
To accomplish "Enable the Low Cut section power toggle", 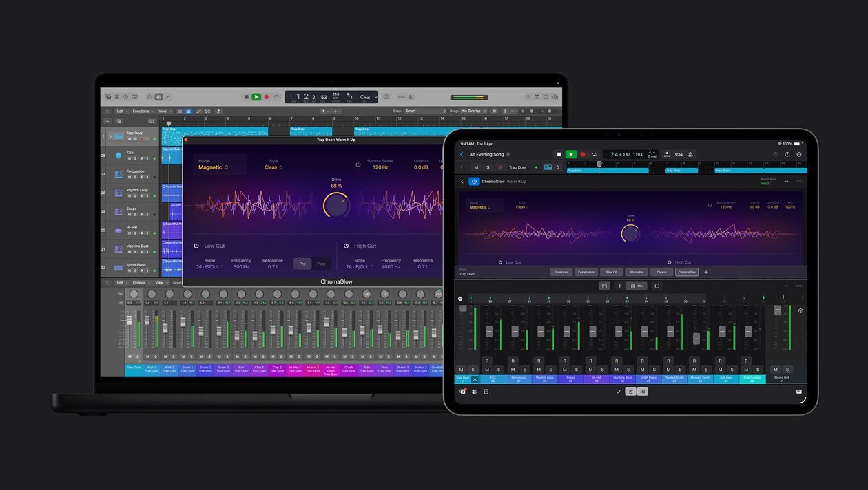I will [196, 246].
